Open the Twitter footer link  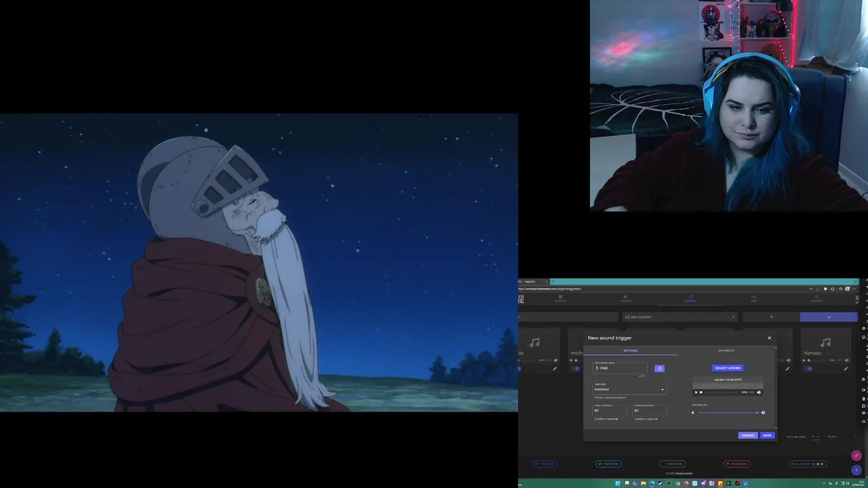coord(608,464)
